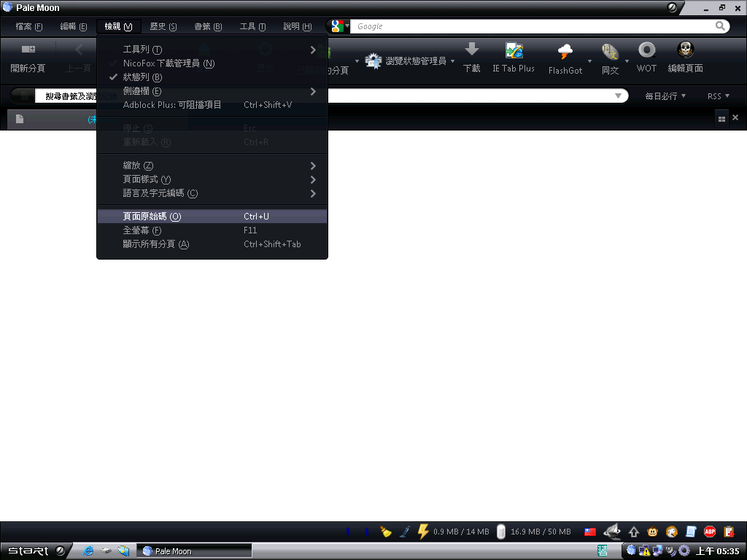Click the vacuum cleaner status bar icon
Viewport: 747px width, 560px height.
pyautogui.click(x=404, y=532)
